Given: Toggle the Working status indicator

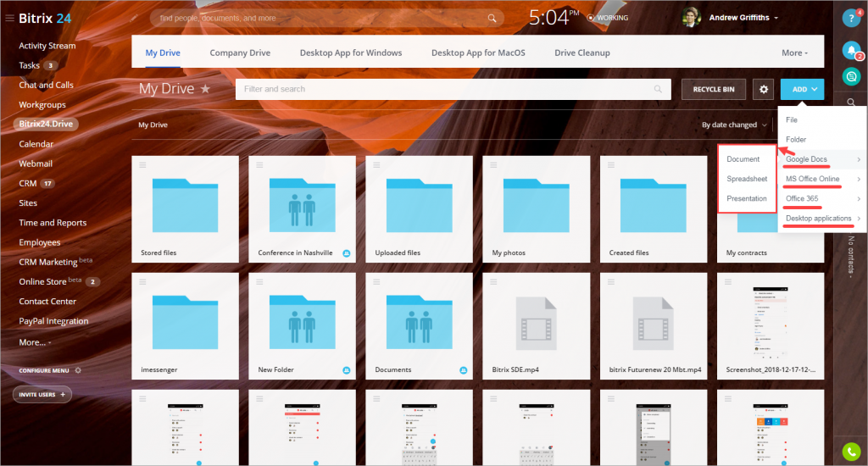Looking at the screenshot, I should pyautogui.click(x=608, y=18).
